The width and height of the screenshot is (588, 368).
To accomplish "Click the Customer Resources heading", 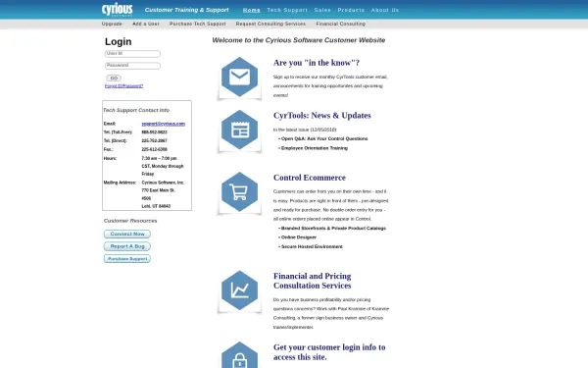I will (130, 221).
